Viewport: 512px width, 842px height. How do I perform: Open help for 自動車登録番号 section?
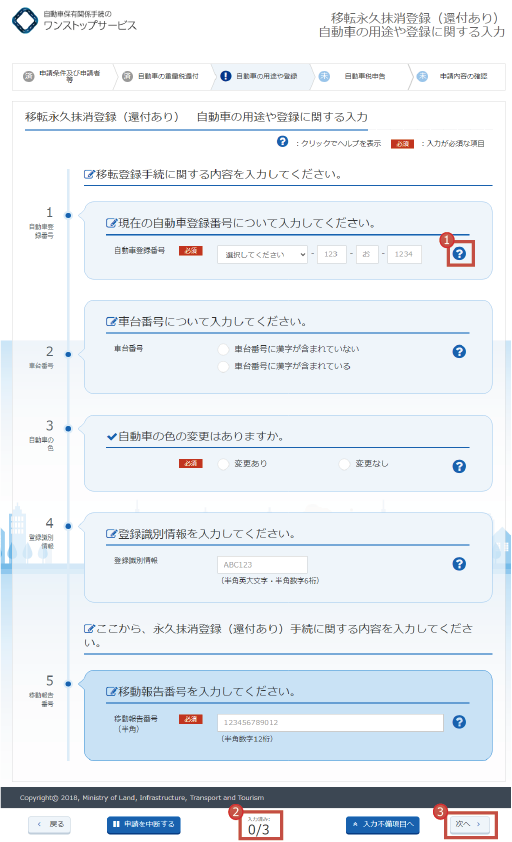(x=459, y=253)
